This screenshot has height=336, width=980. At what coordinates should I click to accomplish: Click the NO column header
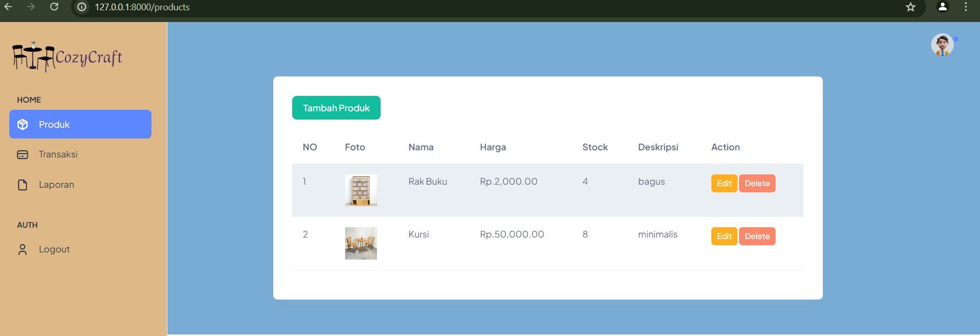point(310,147)
